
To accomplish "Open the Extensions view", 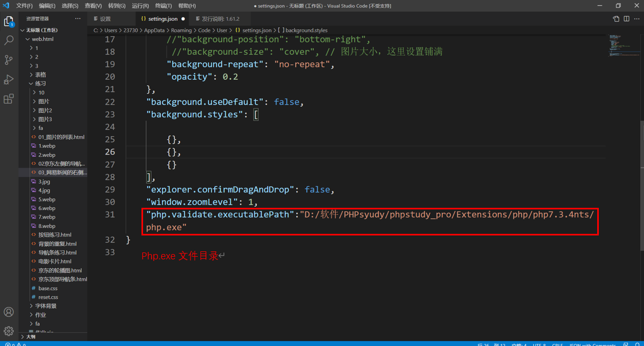I will click(9, 99).
